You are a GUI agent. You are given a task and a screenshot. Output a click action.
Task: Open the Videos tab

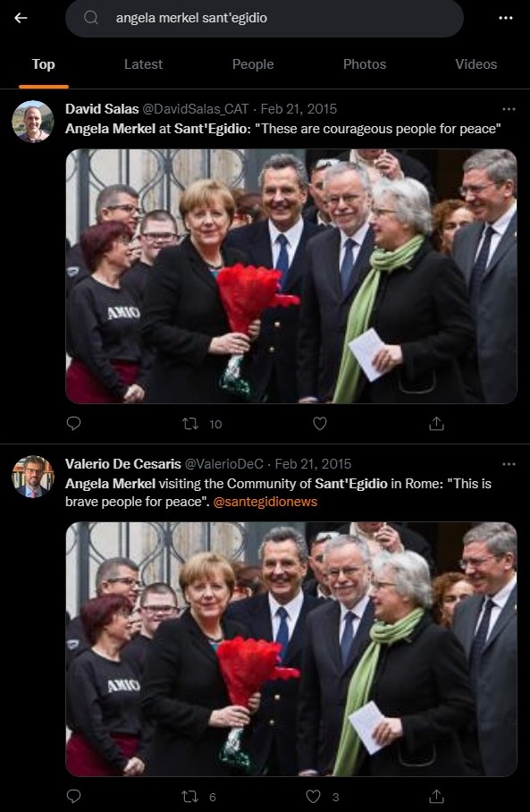coord(476,64)
